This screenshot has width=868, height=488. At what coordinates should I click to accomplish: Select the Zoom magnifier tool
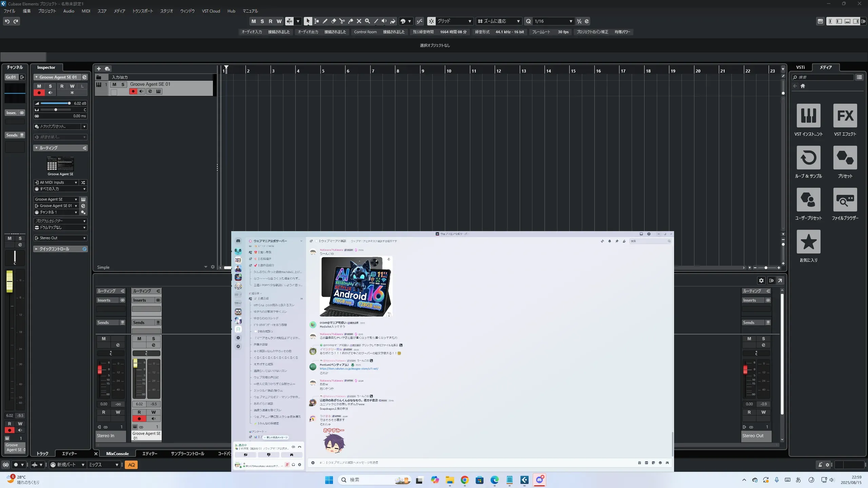[367, 21]
